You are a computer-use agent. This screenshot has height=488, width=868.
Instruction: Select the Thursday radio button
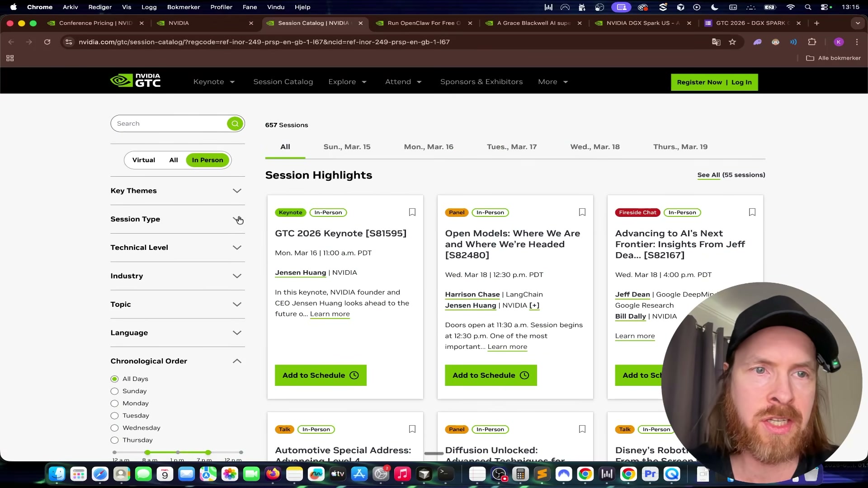click(x=114, y=440)
